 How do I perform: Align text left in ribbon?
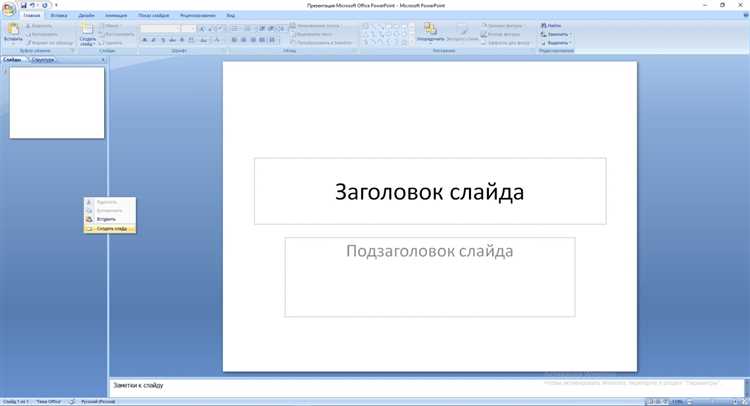click(x=234, y=40)
